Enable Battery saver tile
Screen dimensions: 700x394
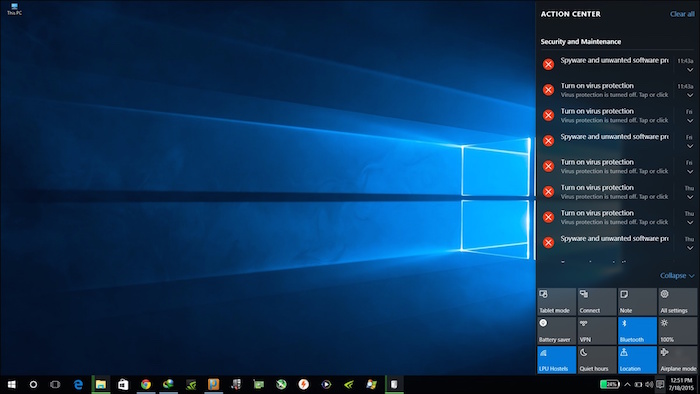[556, 331]
